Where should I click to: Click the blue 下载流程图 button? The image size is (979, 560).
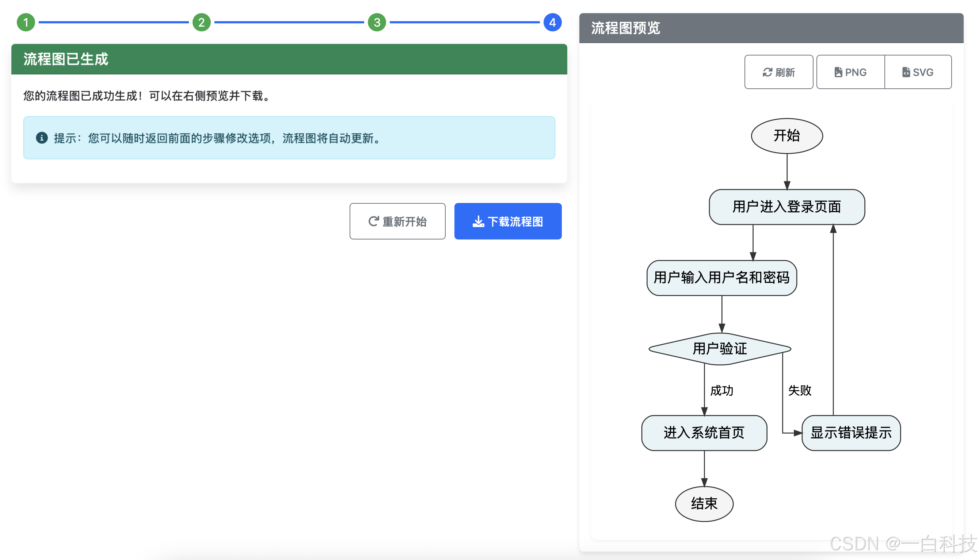point(508,221)
